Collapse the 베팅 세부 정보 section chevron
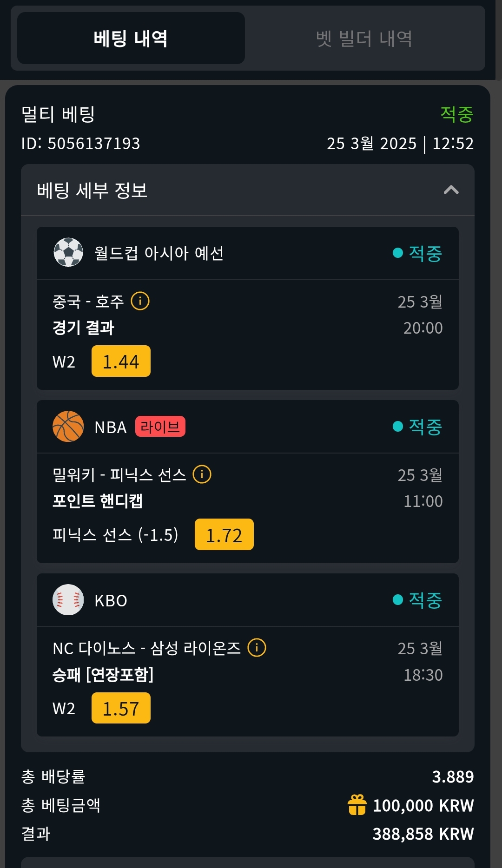Screen dimensions: 502x868 pyautogui.click(x=451, y=190)
